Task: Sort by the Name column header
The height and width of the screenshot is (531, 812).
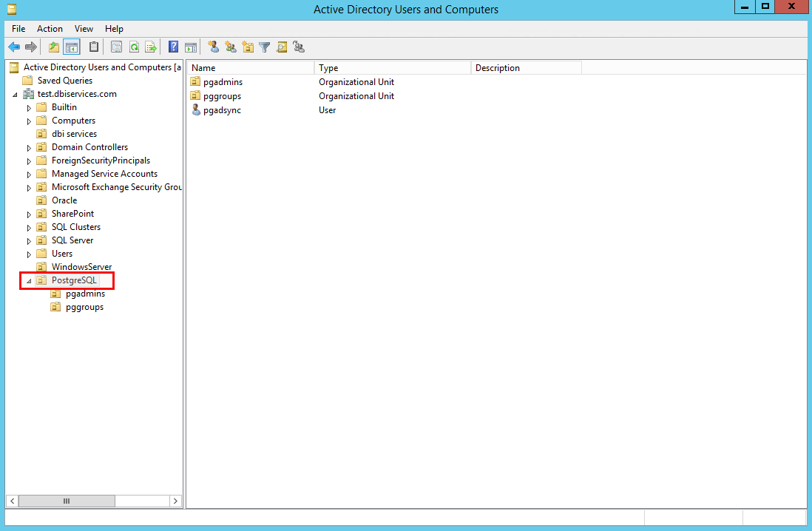Action: [x=251, y=68]
